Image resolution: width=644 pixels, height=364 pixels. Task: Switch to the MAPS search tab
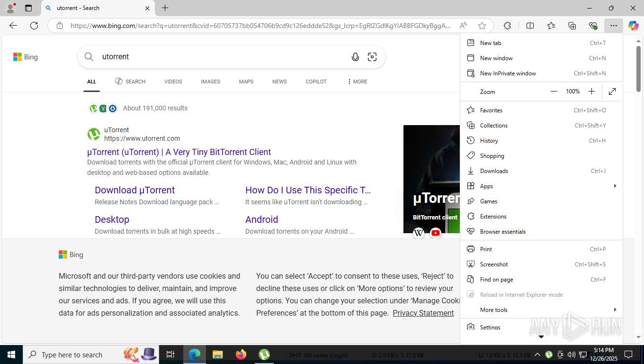[246, 82]
